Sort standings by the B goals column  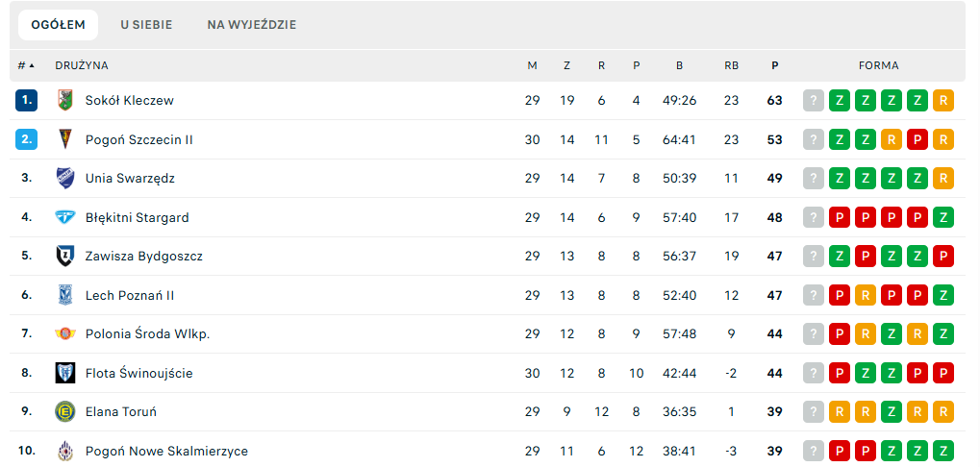pyautogui.click(x=679, y=65)
